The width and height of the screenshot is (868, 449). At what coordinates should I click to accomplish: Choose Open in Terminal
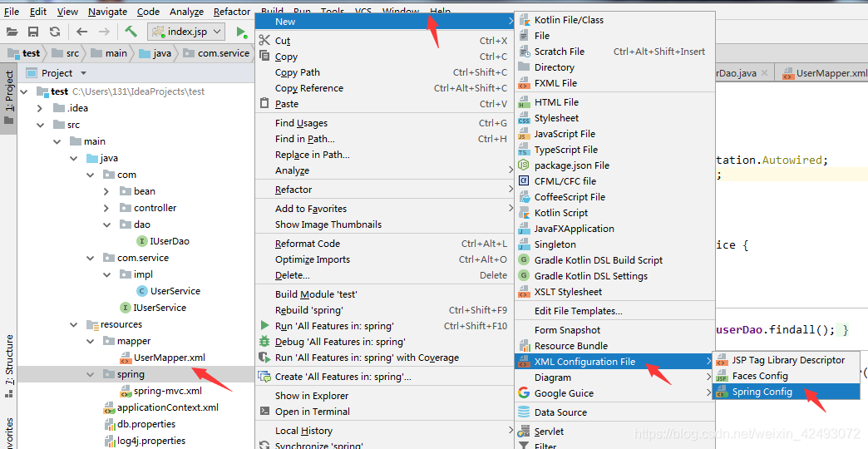[x=383, y=412]
